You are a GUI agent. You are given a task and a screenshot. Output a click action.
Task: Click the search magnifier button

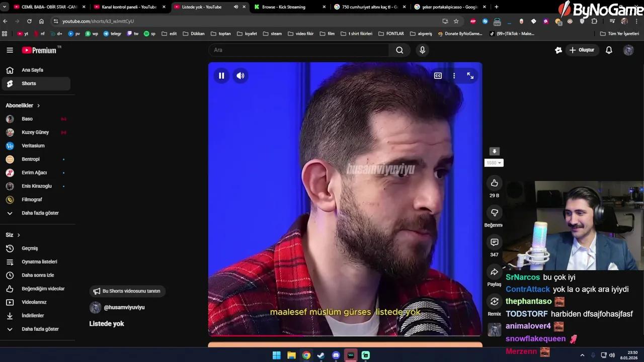coord(399,50)
